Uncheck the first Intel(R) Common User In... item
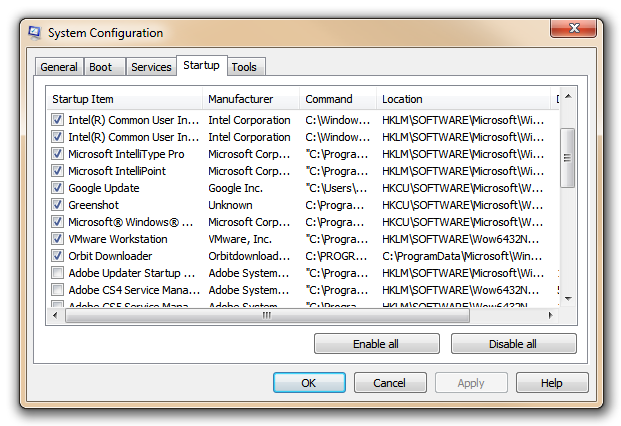 (57, 120)
